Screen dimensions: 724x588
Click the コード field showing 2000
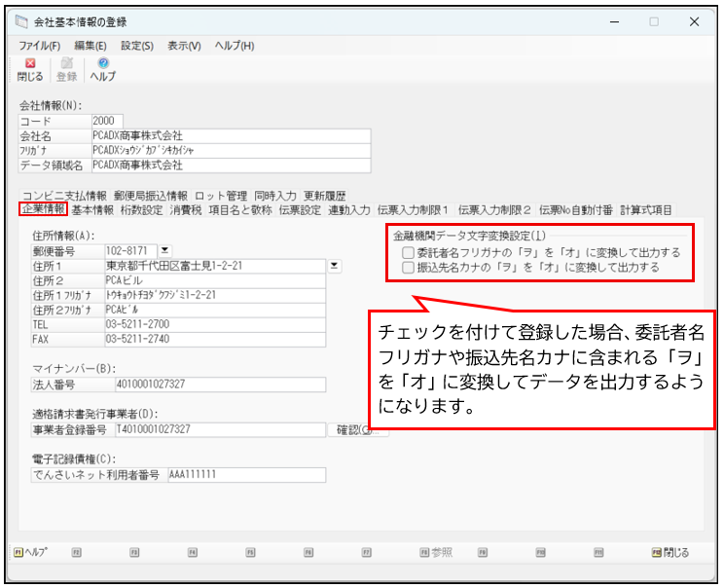[107, 121]
